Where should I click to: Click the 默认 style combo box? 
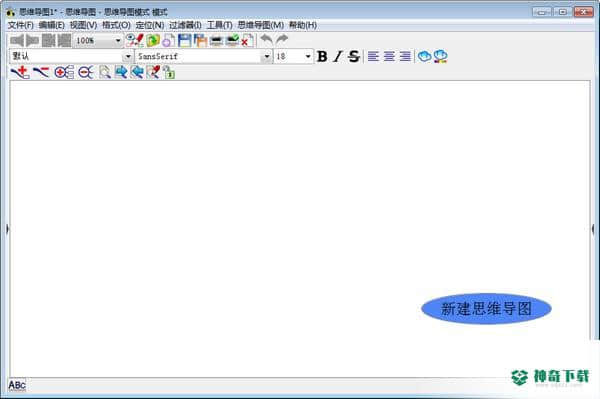point(70,56)
